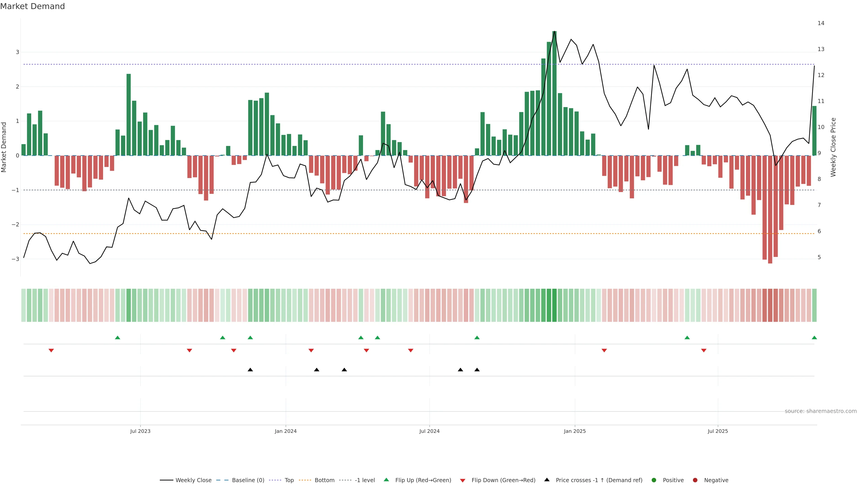Viewport: 868px width, 488px height.
Task: Click the green Positive legend dot
Action: [654, 480]
